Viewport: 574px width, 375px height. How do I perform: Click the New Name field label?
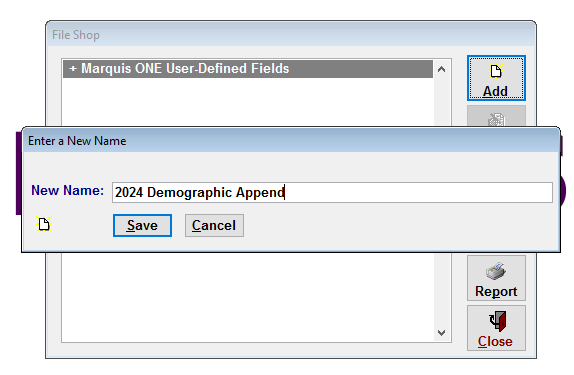click(x=68, y=190)
